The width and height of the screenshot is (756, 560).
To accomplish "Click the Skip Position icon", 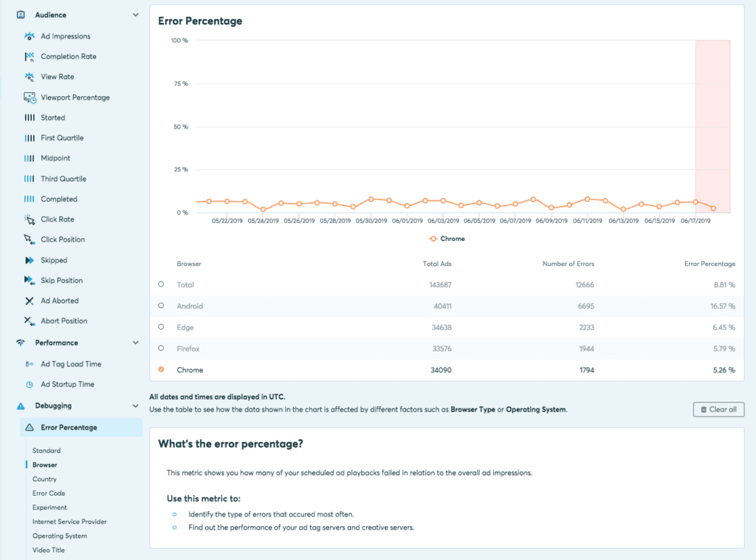I will (x=30, y=280).
